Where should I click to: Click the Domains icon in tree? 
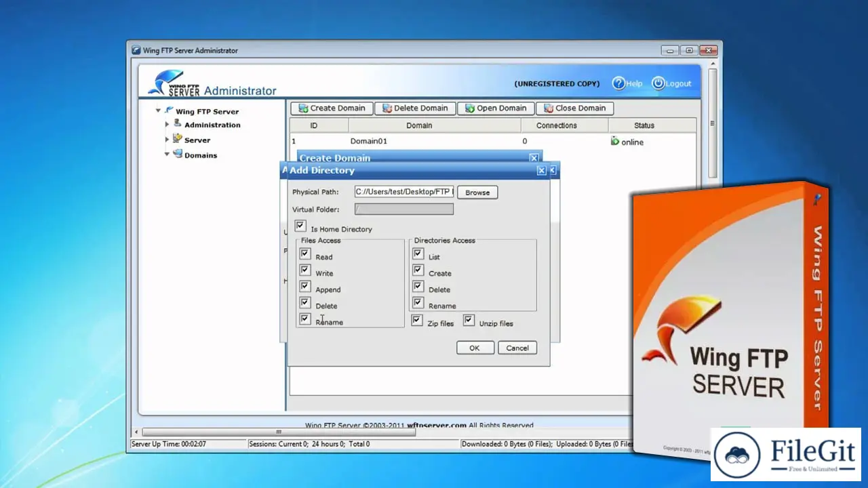coord(178,154)
